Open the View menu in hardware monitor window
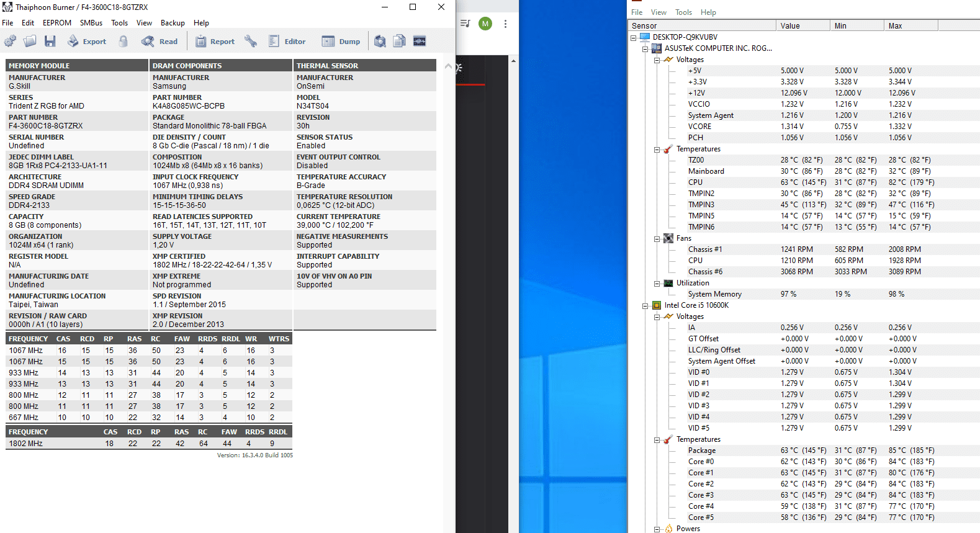Image resolution: width=980 pixels, height=533 pixels. point(659,12)
